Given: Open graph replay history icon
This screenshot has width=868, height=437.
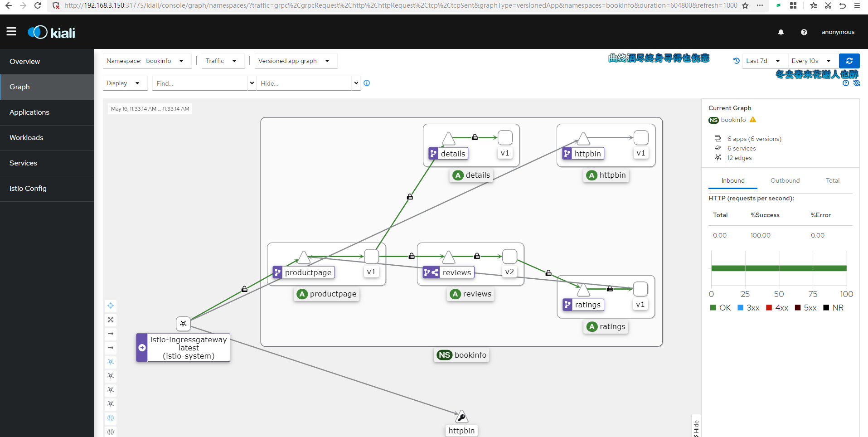Looking at the screenshot, I should coord(736,61).
